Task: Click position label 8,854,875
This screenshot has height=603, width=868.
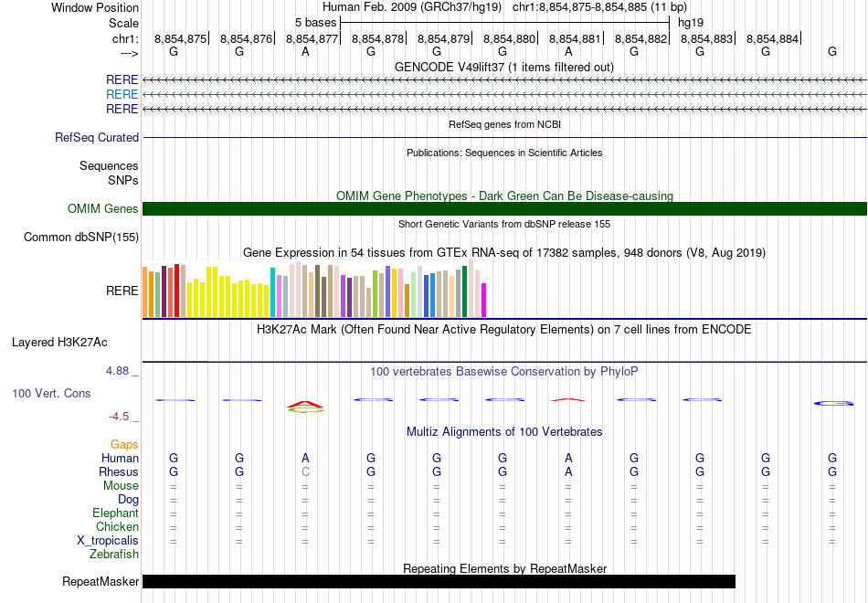Action: click(x=180, y=38)
